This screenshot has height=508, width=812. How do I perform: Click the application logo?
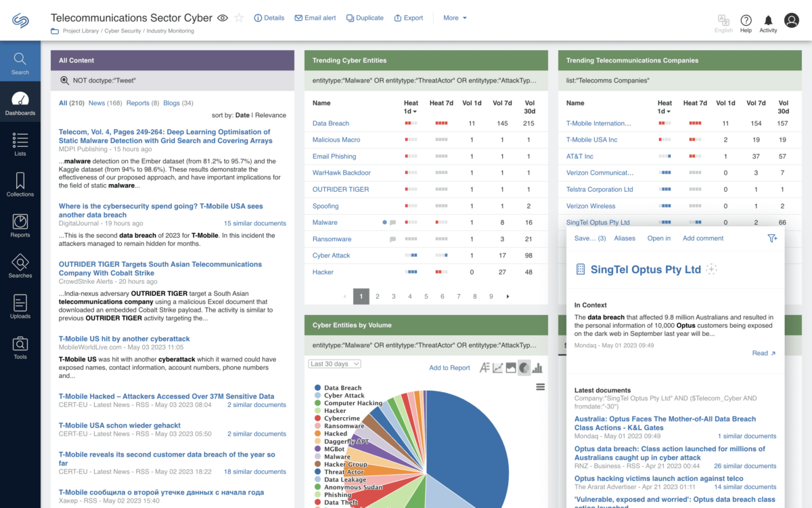click(20, 20)
